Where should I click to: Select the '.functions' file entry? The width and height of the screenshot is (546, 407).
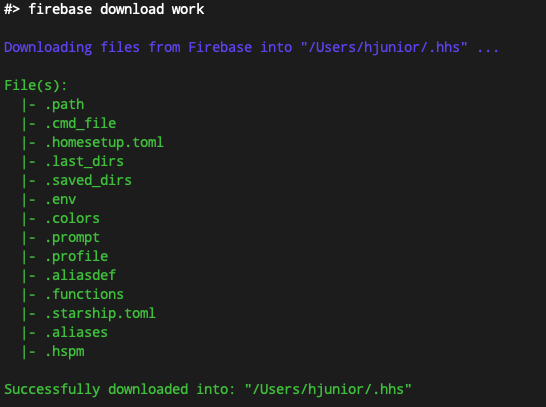[84, 295]
